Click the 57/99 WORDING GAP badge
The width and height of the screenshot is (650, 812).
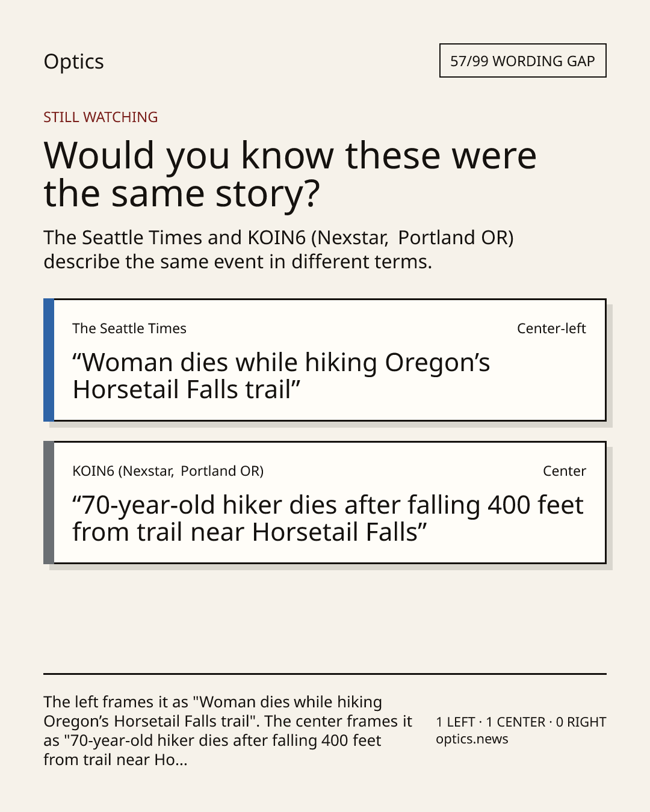click(522, 61)
